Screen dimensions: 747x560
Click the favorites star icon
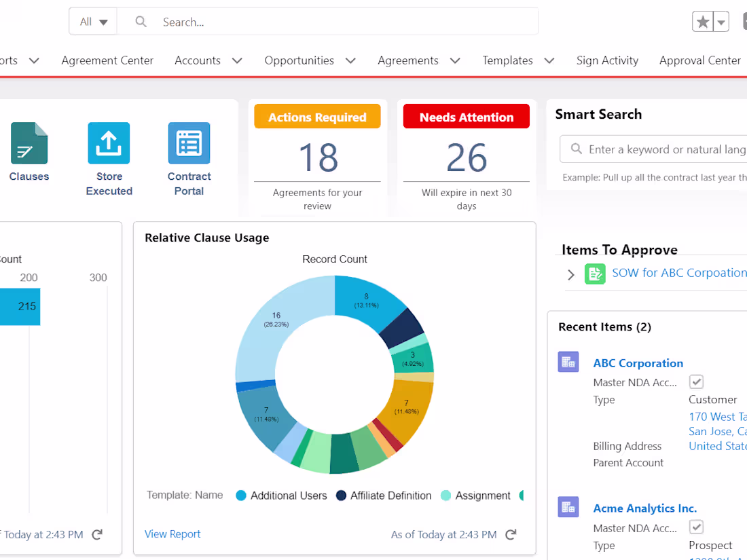(x=703, y=22)
